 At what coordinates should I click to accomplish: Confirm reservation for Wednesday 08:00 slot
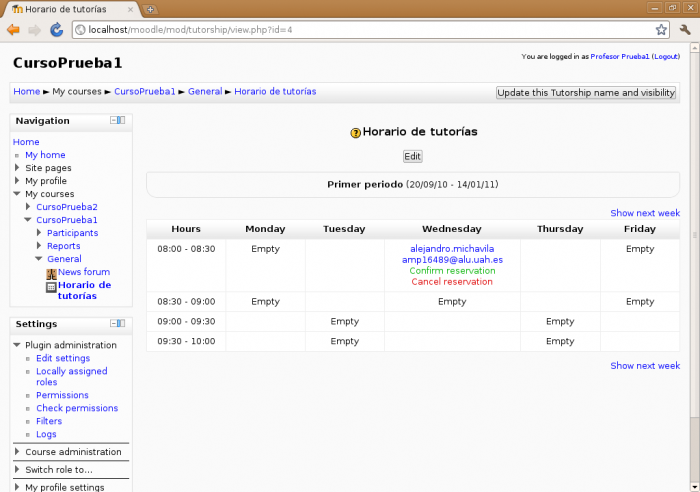[x=452, y=271]
